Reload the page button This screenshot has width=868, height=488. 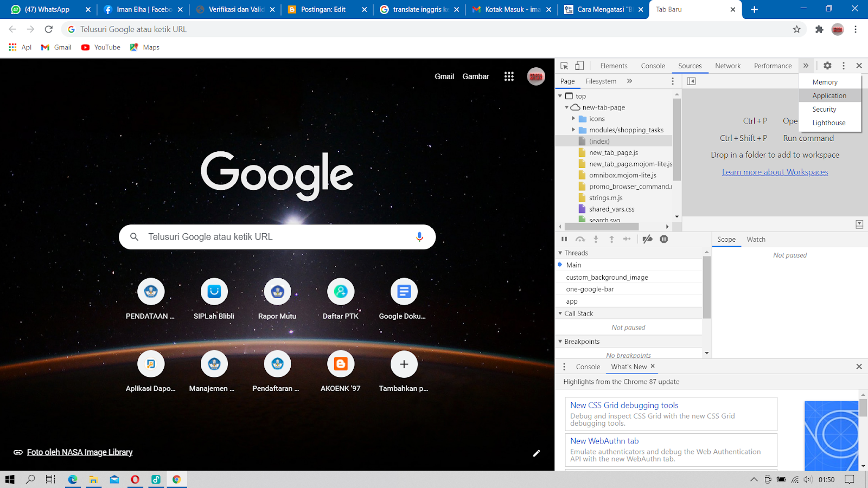pos(49,29)
